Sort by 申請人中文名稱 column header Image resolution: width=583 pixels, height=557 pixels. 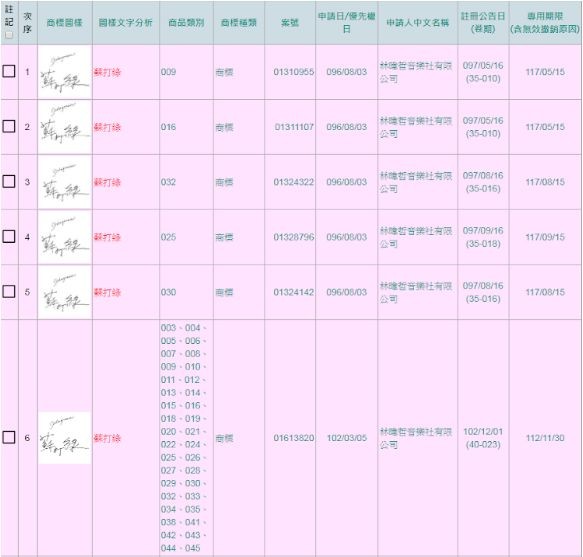(417, 23)
